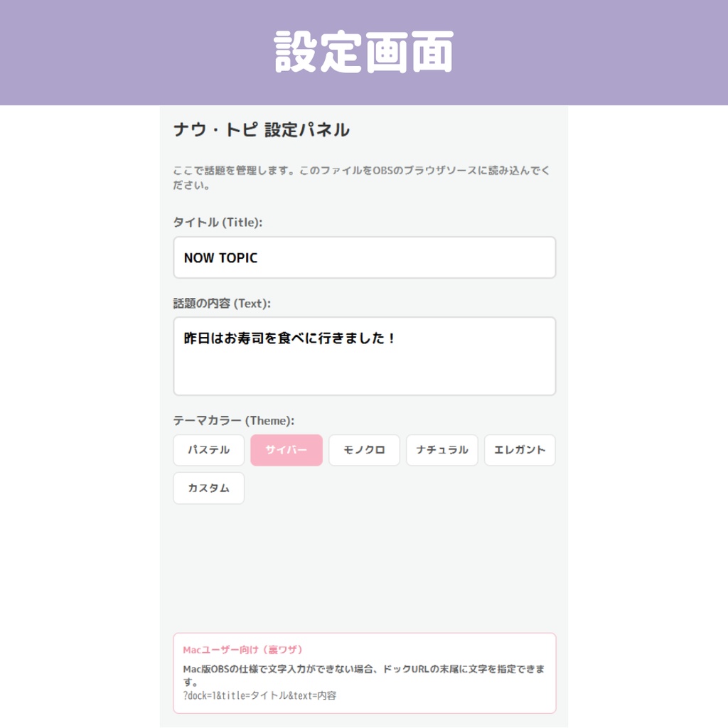Click the purple 設定画面 banner title

click(364, 52)
